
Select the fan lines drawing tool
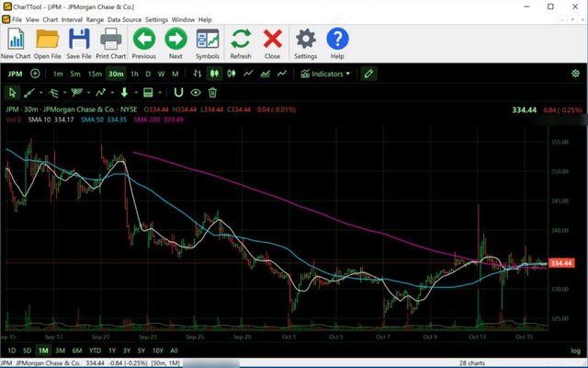pos(77,92)
